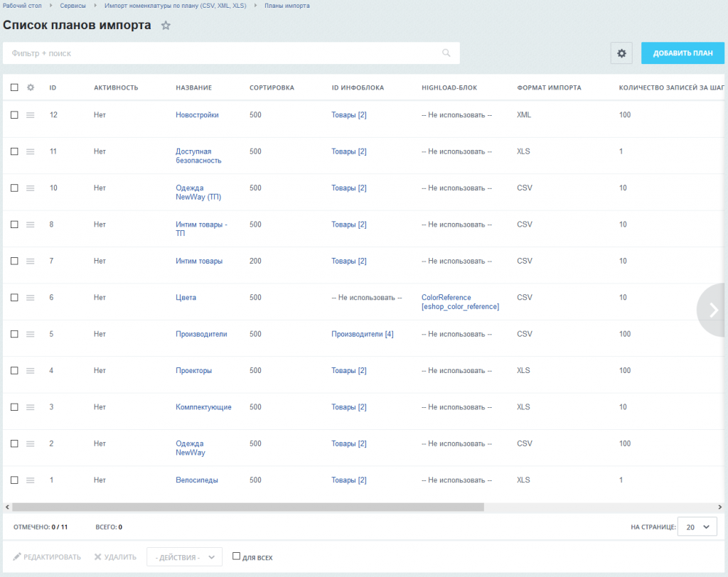Open ColorReference highload block link

pyautogui.click(x=460, y=302)
